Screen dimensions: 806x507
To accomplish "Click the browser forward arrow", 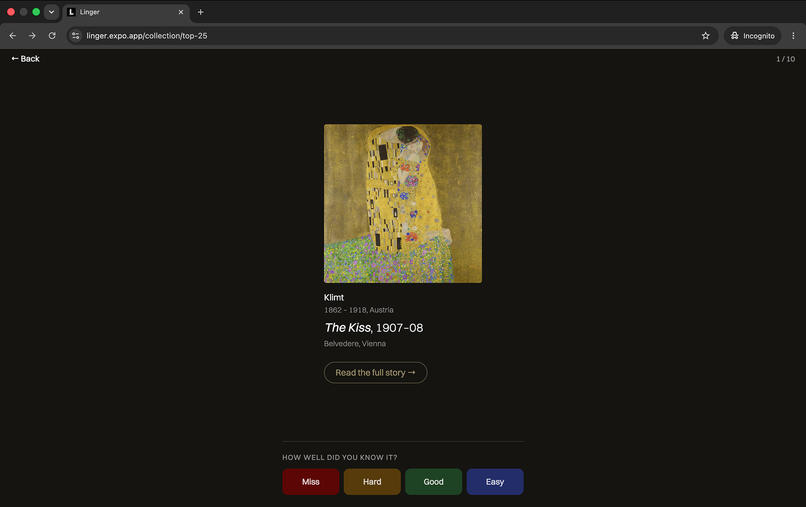I will pyautogui.click(x=32, y=35).
